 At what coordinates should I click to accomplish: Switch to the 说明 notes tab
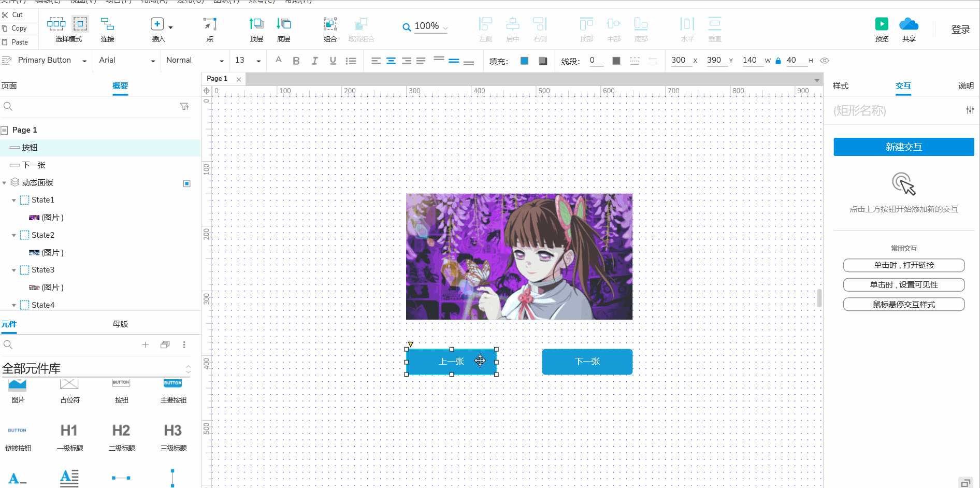point(966,86)
